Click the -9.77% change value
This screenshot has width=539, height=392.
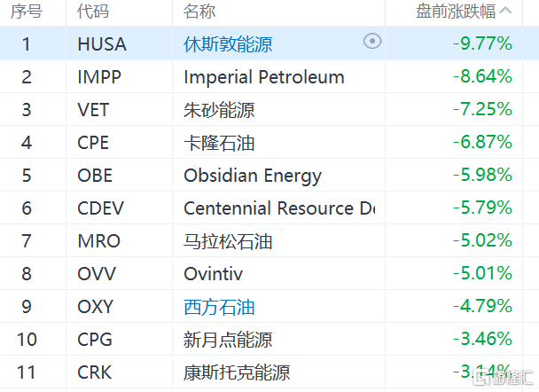pos(481,43)
